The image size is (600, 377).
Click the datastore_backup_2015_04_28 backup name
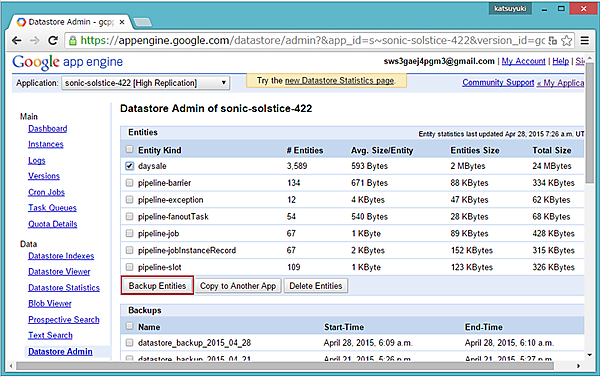point(194,343)
